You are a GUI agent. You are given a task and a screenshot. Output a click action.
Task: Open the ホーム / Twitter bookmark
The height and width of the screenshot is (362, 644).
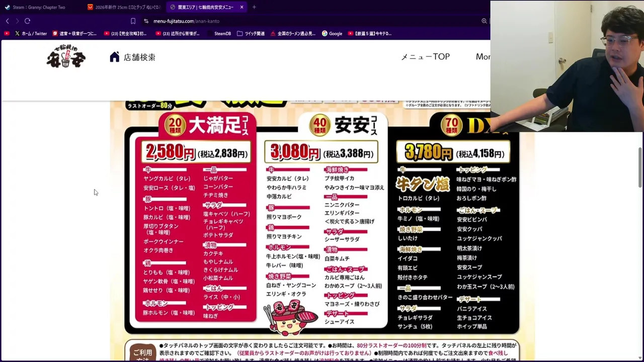pyautogui.click(x=31, y=34)
